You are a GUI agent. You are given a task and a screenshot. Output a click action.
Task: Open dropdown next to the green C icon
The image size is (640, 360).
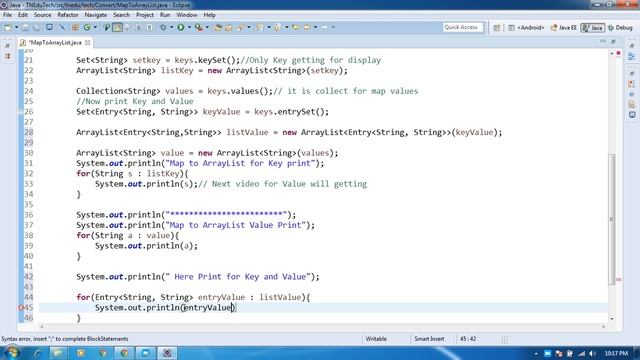coord(95,27)
